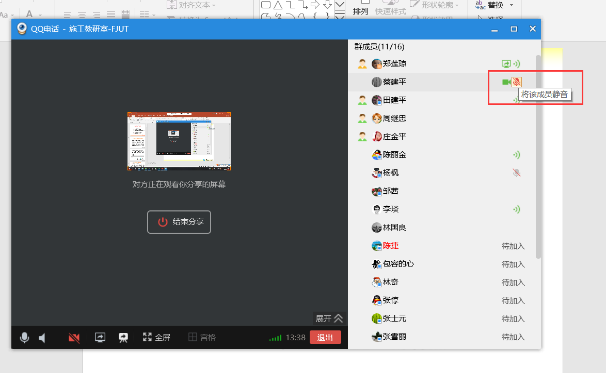Click the 结束分享 button
The height and width of the screenshot is (373, 606).
tap(179, 222)
